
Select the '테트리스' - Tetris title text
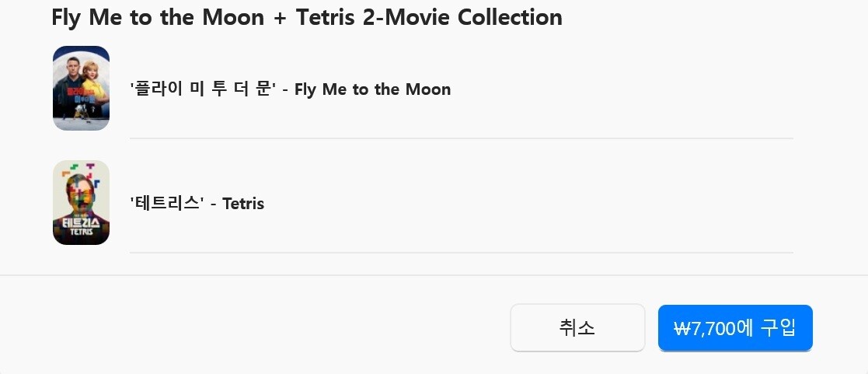(x=197, y=204)
